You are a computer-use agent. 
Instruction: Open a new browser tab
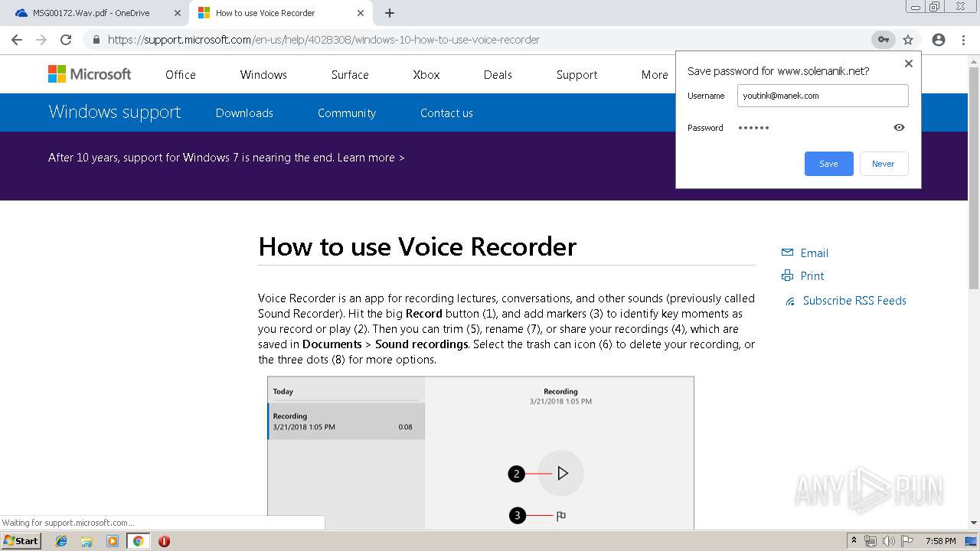click(390, 13)
